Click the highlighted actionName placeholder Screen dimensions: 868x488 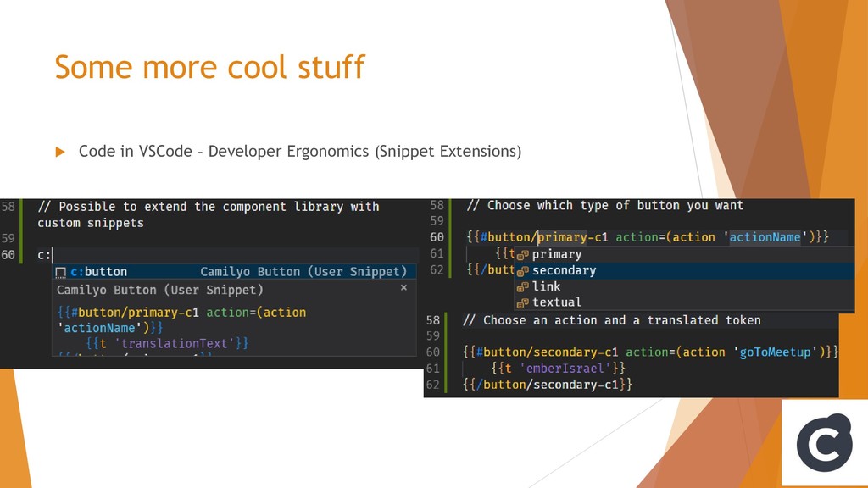pos(765,237)
